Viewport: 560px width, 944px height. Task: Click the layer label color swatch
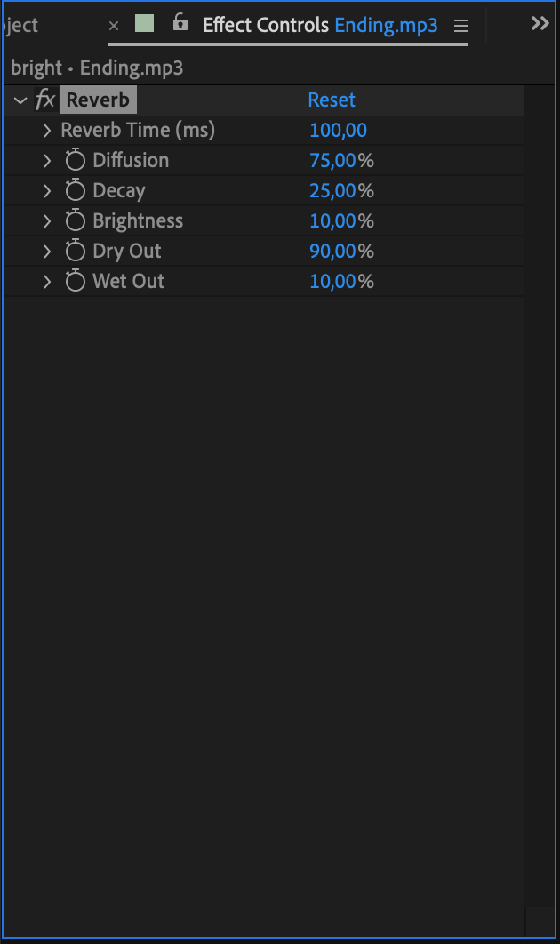click(x=144, y=24)
